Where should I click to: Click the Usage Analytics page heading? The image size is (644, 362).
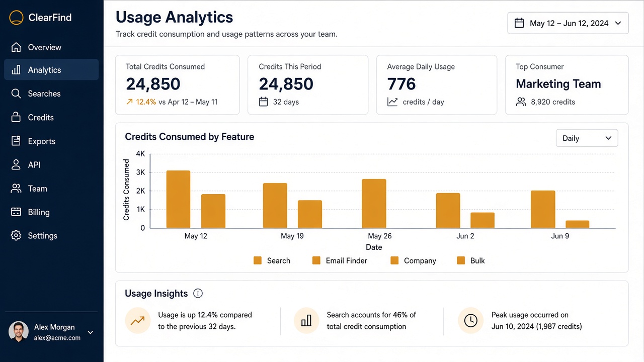click(x=175, y=17)
